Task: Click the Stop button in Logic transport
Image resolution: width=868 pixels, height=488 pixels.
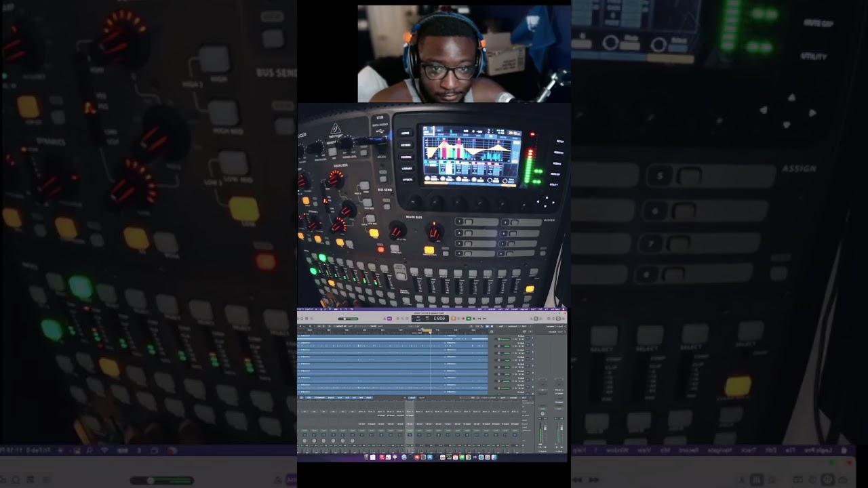Action: point(474,319)
